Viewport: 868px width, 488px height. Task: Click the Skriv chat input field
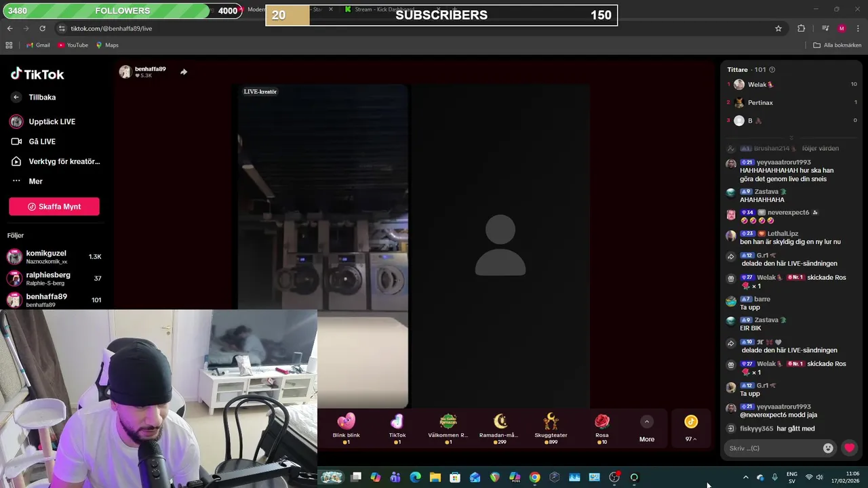pyautogui.click(x=773, y=448)
